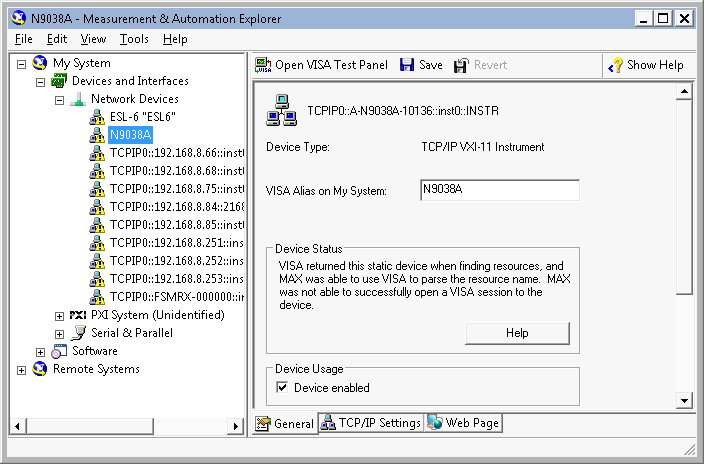Click the My System globe icon
The width and height of the screenshot is (704, 464).
[x=40, y=63]
